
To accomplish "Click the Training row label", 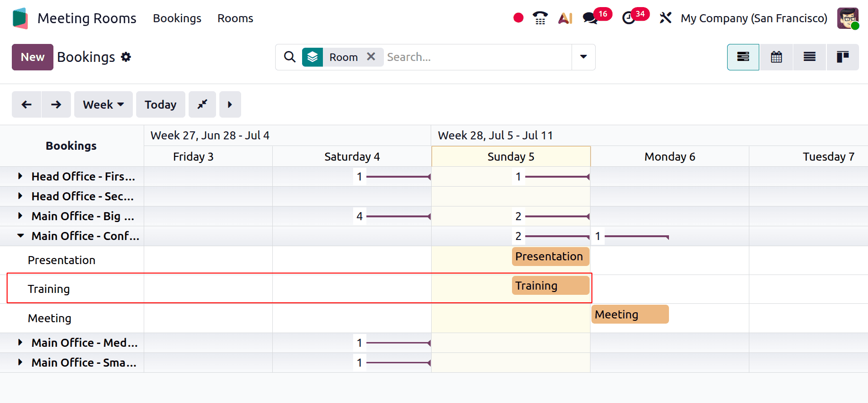I will (x=49, y=289).
